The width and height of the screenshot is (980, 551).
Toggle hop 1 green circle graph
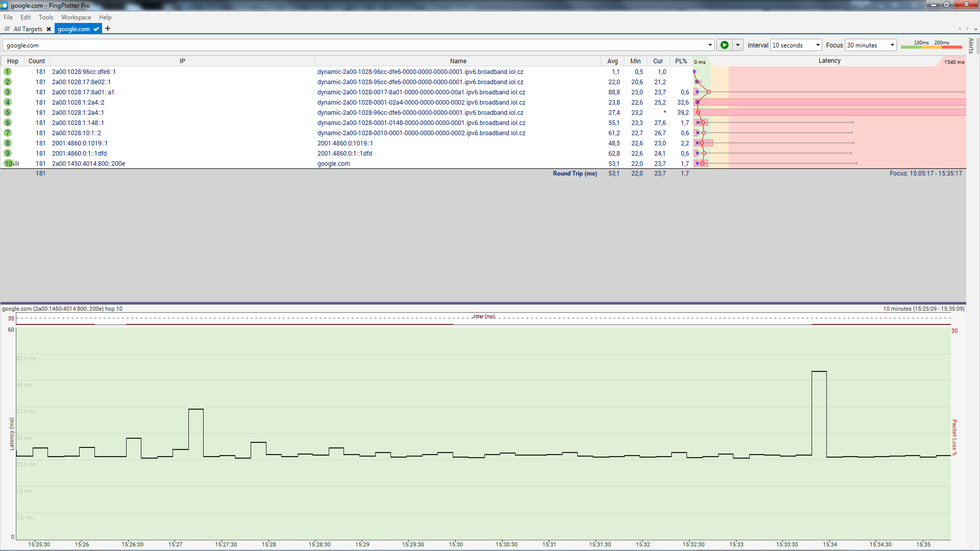coord(8,72)
